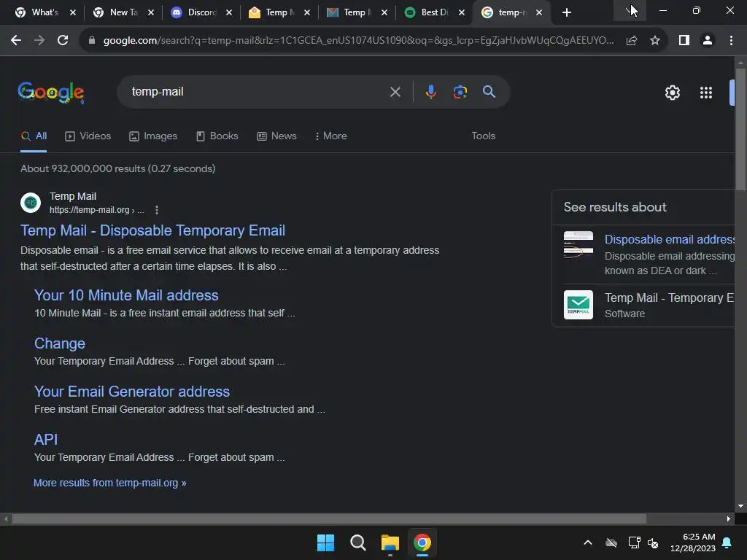Switch to News results

coord(276,136)
